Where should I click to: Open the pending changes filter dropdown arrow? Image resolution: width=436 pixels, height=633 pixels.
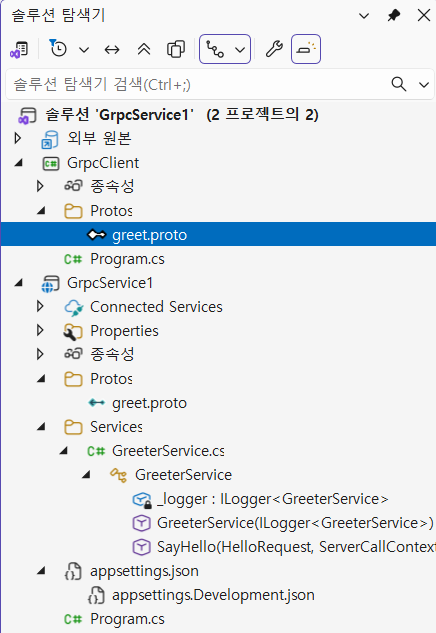point(84,50)
